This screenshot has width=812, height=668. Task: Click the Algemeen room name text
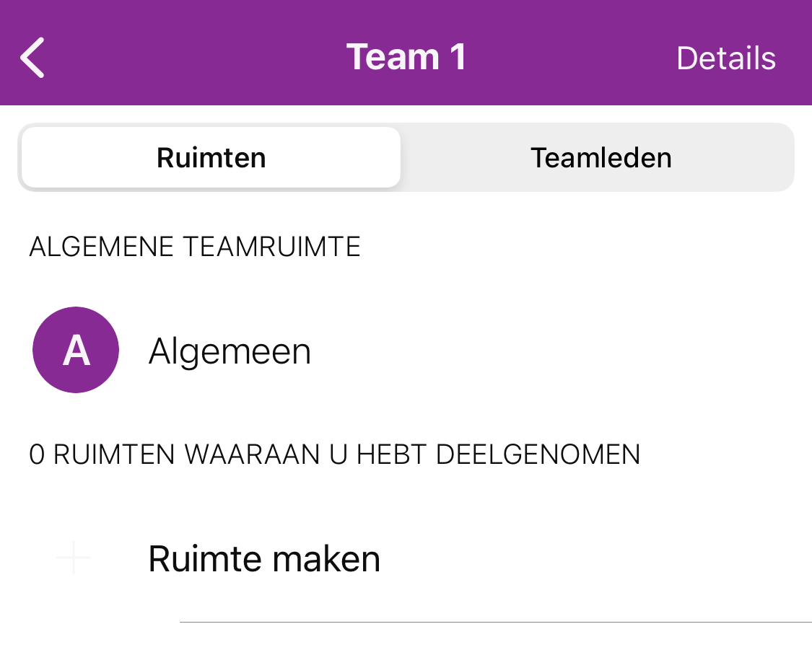(x=230, y=351)
